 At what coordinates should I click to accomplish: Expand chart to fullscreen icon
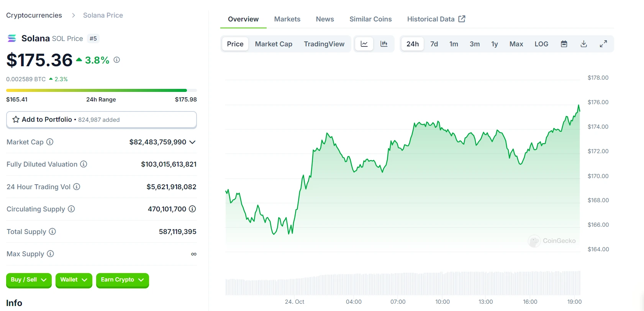[x=603, y=44]
